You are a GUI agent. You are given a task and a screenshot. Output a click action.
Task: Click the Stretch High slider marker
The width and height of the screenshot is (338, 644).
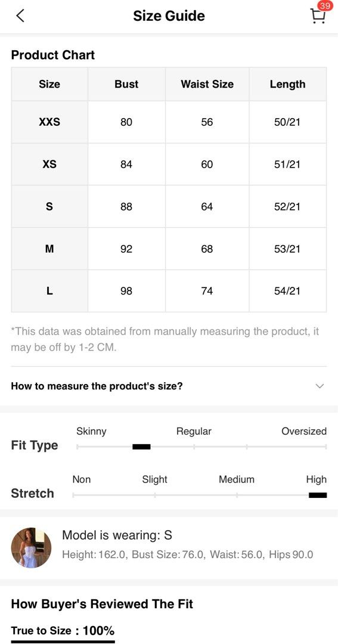click(318, 495)
